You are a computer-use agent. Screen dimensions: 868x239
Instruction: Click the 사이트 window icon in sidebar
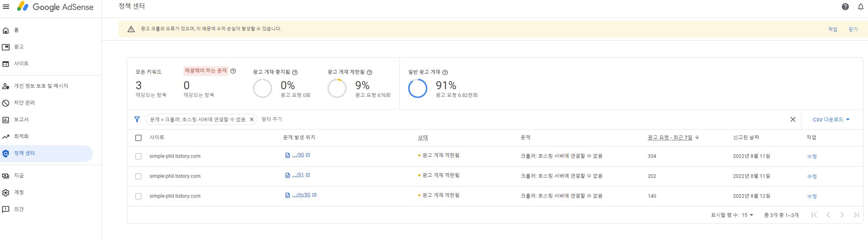click(x=6, y=64)
